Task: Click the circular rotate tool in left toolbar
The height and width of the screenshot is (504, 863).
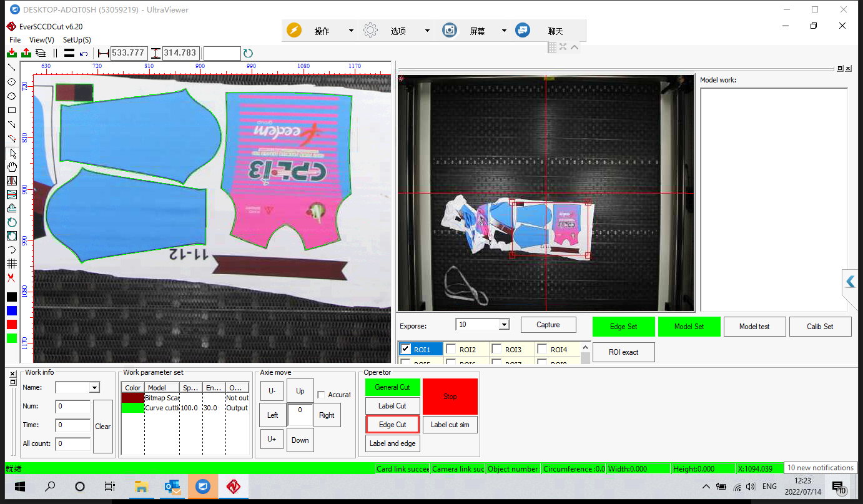Action: point(11,222)
